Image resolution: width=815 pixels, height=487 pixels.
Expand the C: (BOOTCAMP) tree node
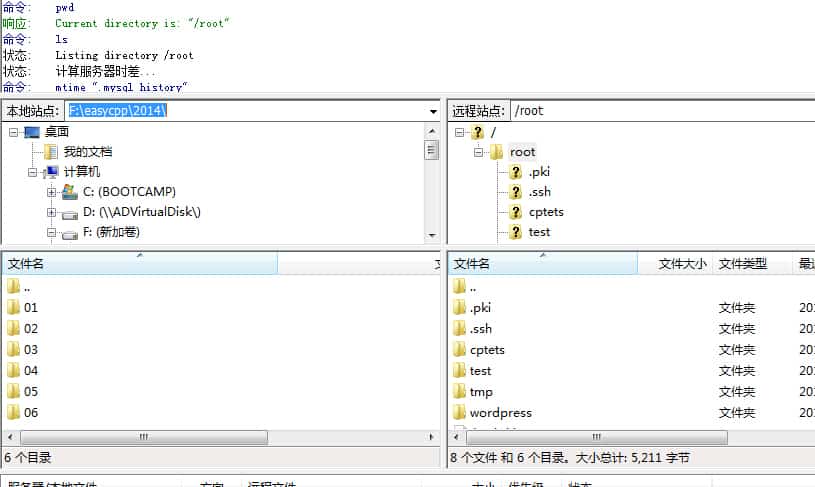[51, 192]
